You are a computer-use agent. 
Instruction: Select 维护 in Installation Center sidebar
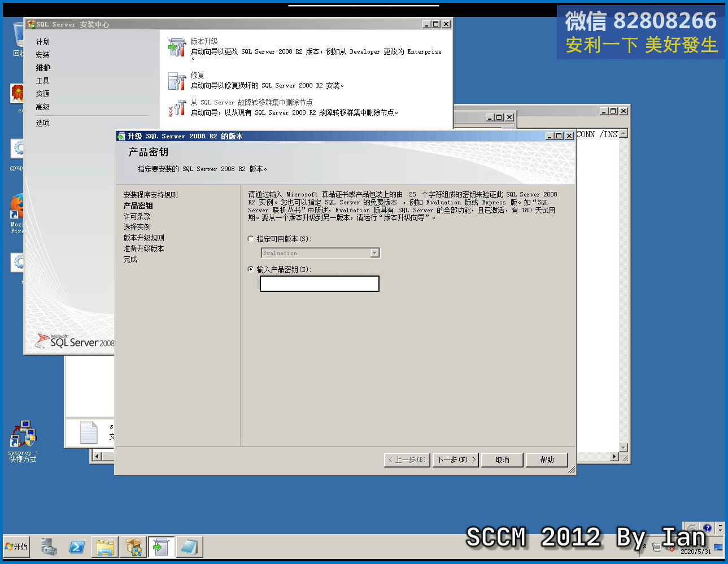click(x=43, y=68)
